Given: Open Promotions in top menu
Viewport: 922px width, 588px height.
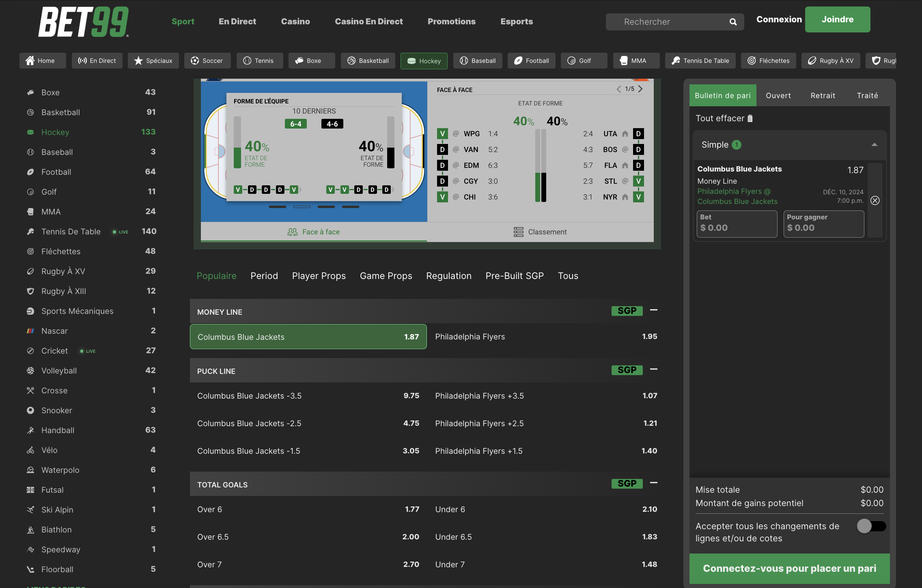Looking at the screenshot, I should 451,21.
